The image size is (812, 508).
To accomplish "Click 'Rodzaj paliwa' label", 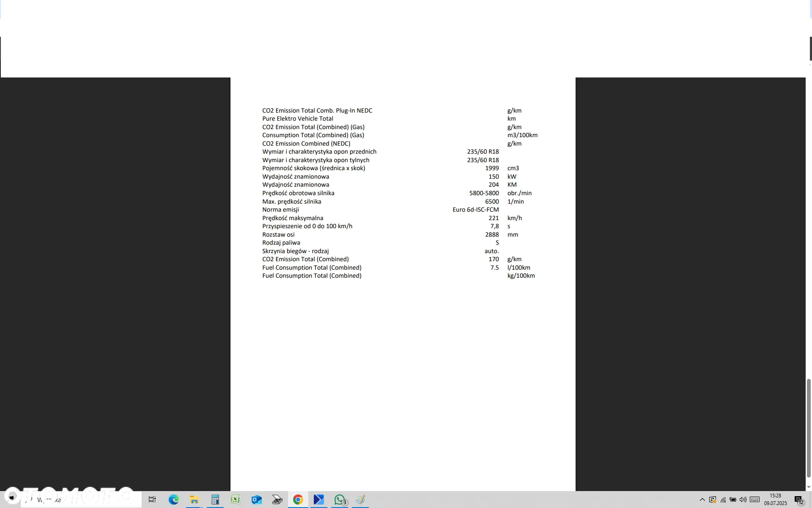I will (281, 243).
